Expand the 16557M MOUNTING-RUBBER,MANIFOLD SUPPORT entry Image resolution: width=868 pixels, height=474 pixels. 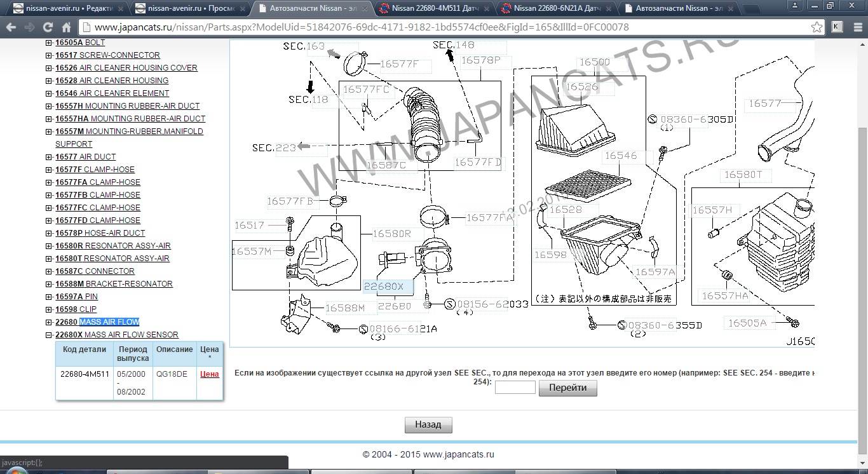49,132
